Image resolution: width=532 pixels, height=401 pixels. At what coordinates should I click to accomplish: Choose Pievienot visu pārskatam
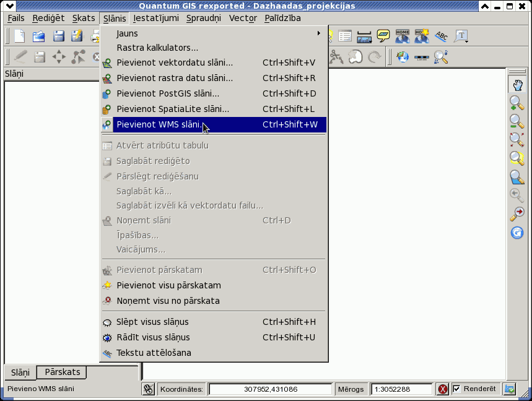(214, 285)
